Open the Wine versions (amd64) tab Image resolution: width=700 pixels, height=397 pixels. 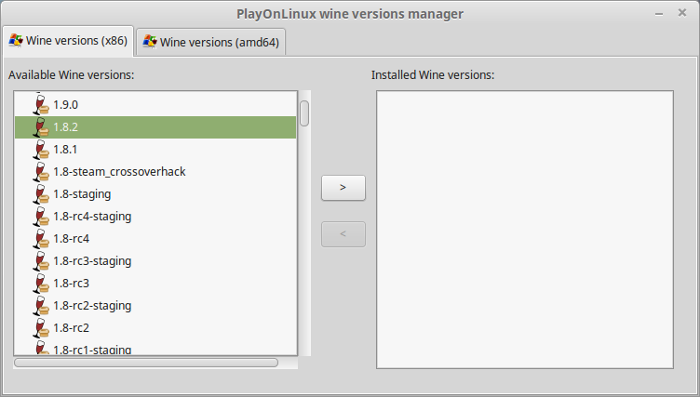point(211,42)
